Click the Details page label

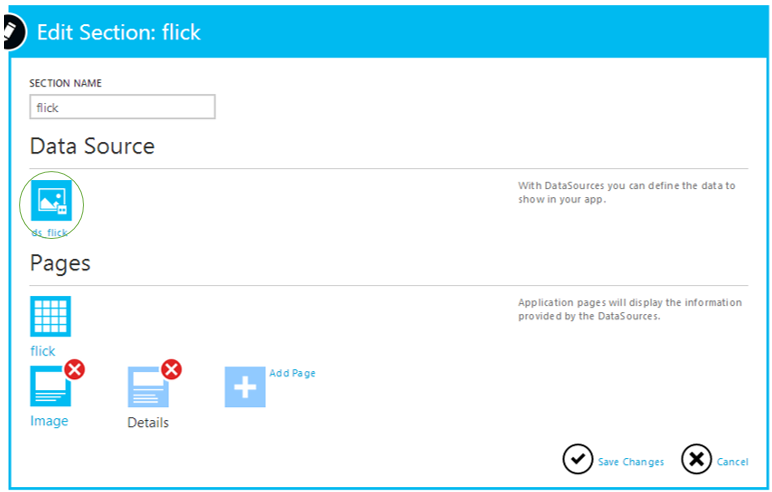(x=148, y=423)
